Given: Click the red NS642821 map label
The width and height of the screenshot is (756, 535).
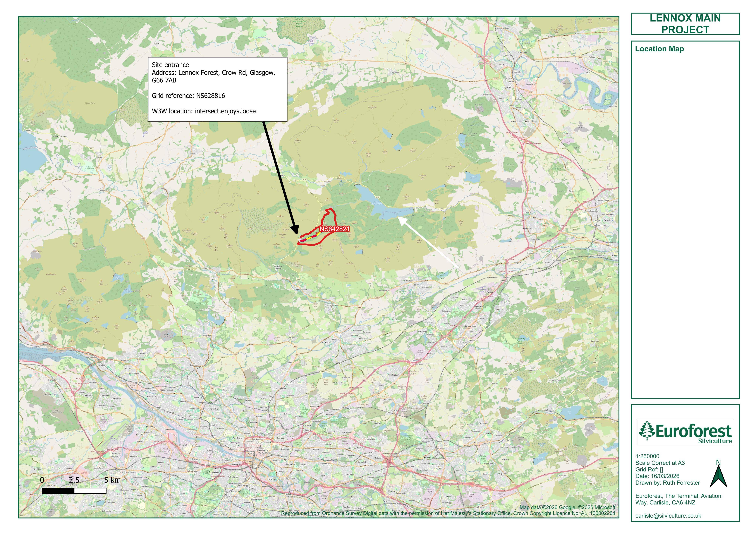Looking at the screenshot, I should [334, 229].
